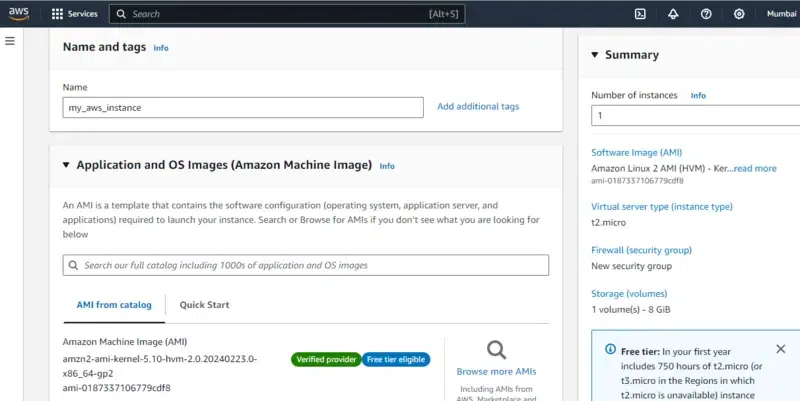Collapse the Application and OS Images section

[x=66, y=165]
